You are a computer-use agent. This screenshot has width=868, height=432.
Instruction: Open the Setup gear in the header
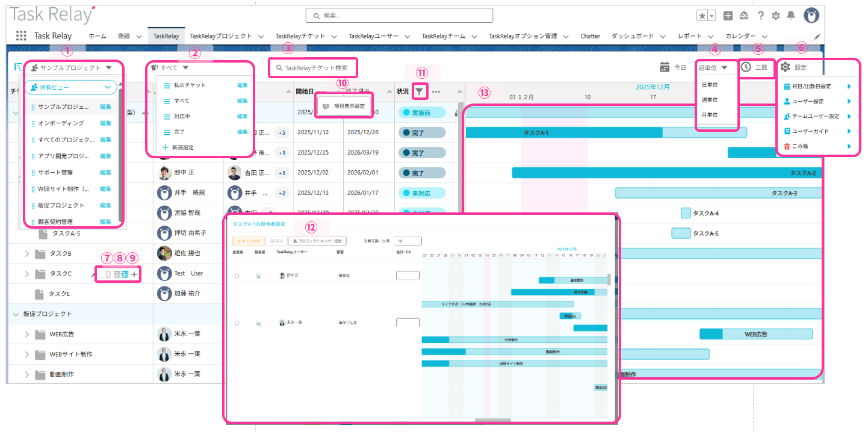click(x=776, y=16)
